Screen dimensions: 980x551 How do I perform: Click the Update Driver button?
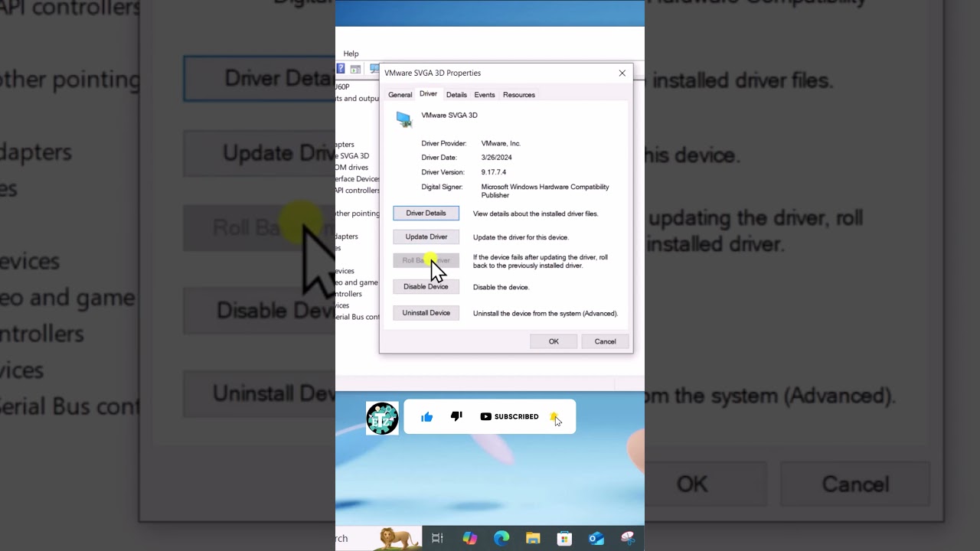426,236
